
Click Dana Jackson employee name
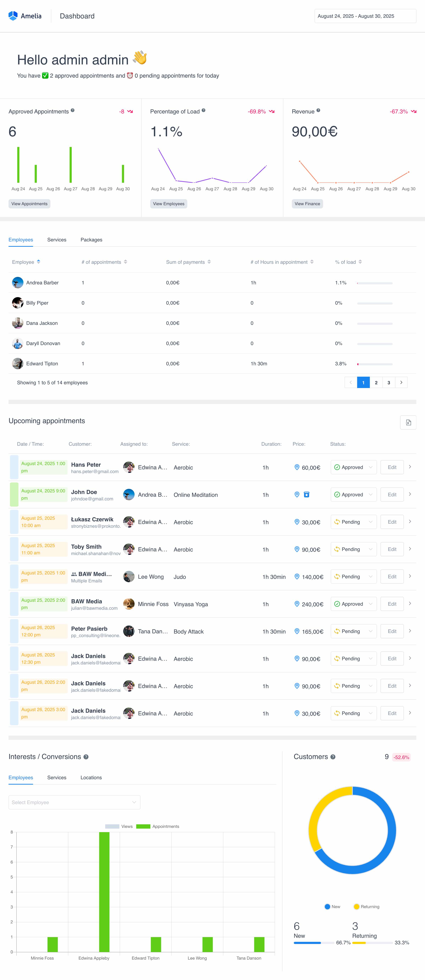click(42, 323)
